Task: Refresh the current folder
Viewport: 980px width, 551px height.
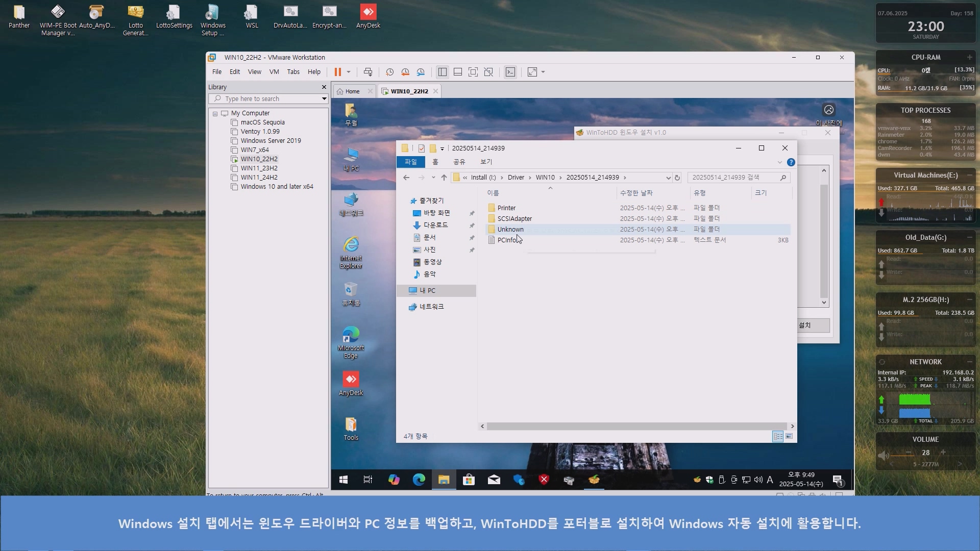Action: tap(677, 178)
